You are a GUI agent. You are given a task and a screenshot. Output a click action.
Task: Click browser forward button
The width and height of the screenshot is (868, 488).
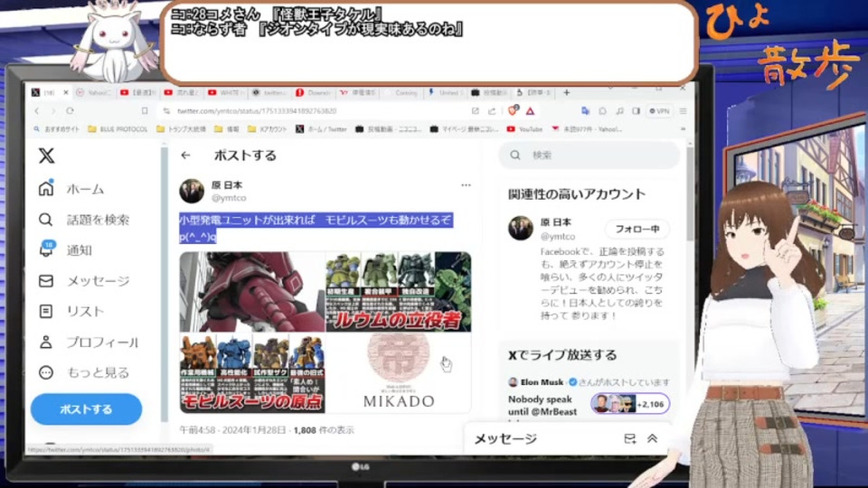[53, 110]
